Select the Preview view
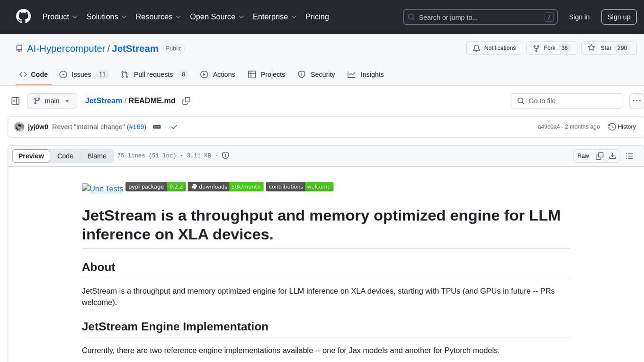The image size is (644, 362). pyautogui.click(x=31, y=156)
